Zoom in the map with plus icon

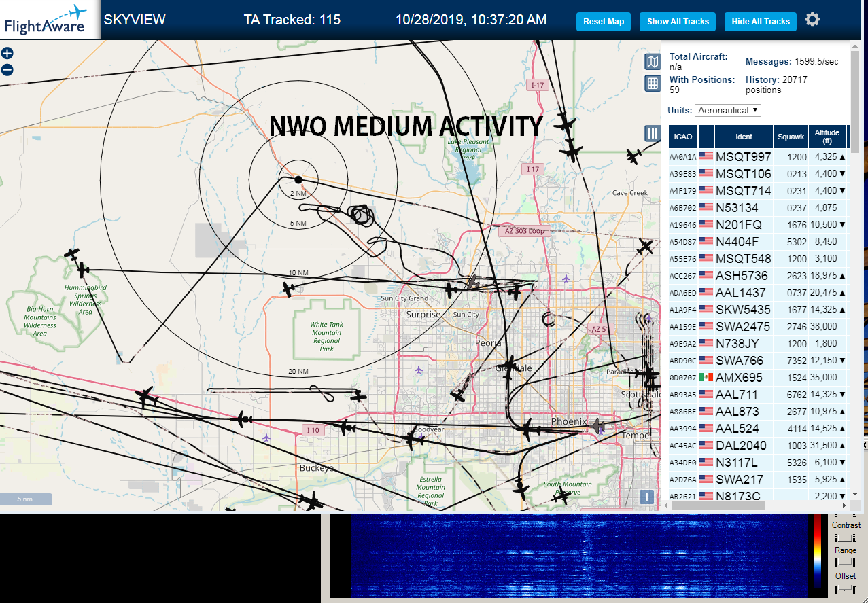coord(7,54)
